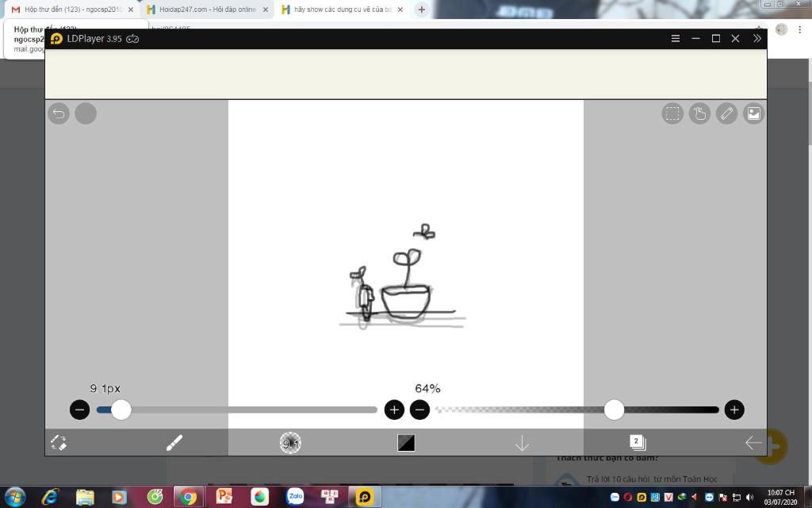The width and height of the screenshot is (812, 508).
Task: Undo the last stroke in ibisPaint
Action: pyautogui.click(x=59, y=114)
